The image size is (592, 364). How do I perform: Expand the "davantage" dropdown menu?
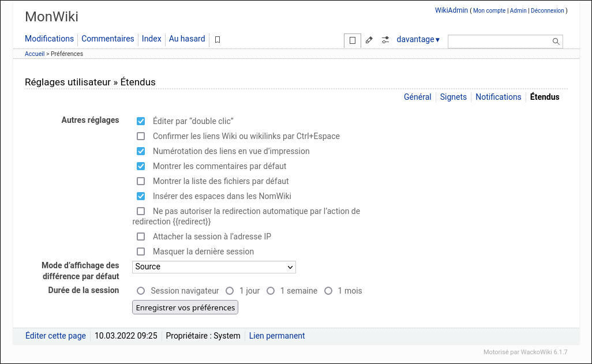(418, 40)
